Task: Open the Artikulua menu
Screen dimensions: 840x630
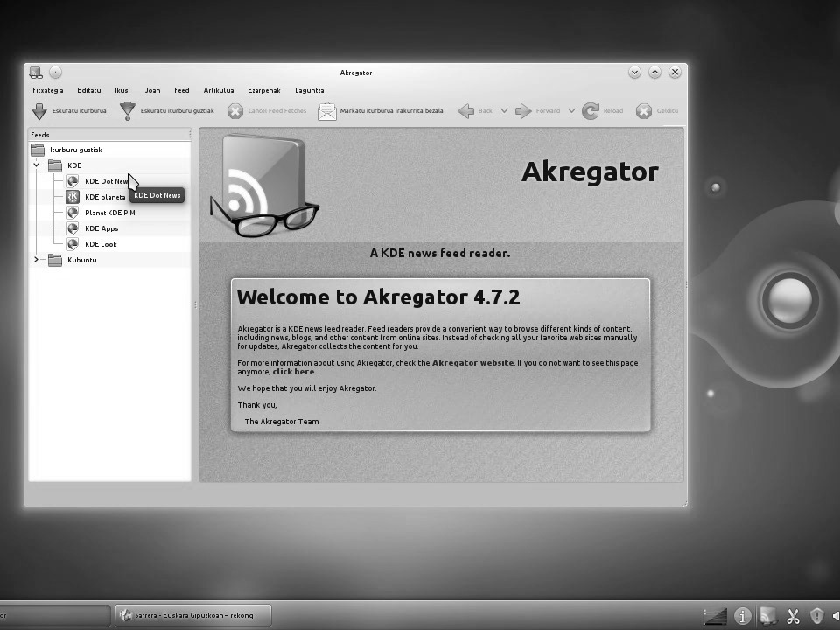Action: [219, 90]
